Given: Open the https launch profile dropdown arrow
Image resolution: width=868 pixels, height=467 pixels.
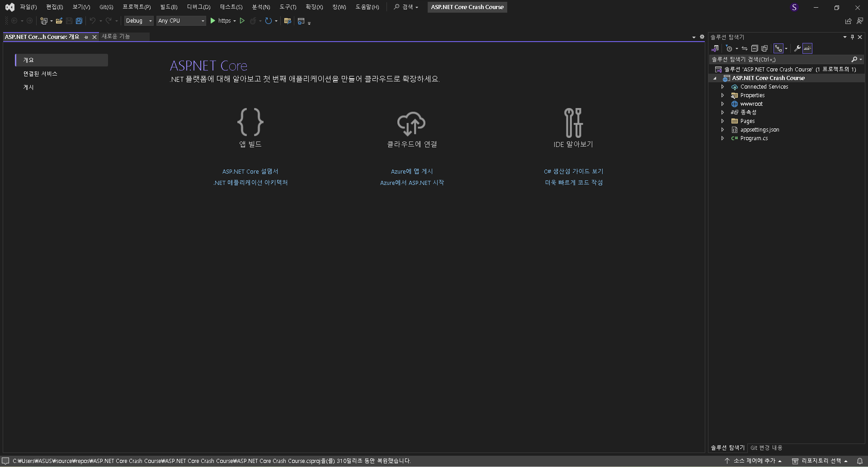Looking at the screenshot, I should click(x=235, y=21).
